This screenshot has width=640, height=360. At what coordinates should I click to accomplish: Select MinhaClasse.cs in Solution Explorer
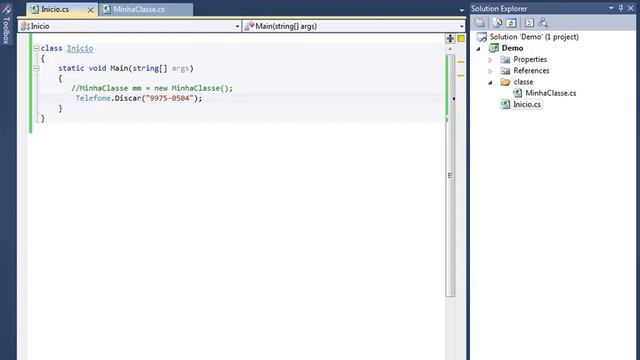551,93
